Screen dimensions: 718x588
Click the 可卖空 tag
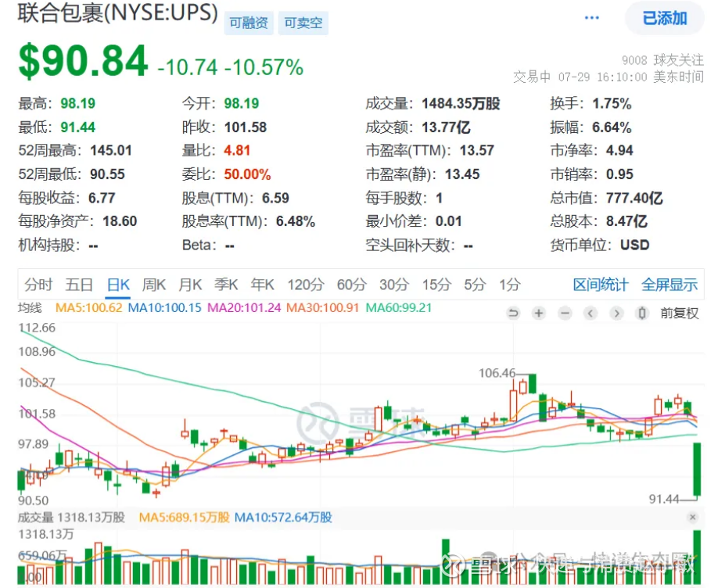(x=303, y=23)
